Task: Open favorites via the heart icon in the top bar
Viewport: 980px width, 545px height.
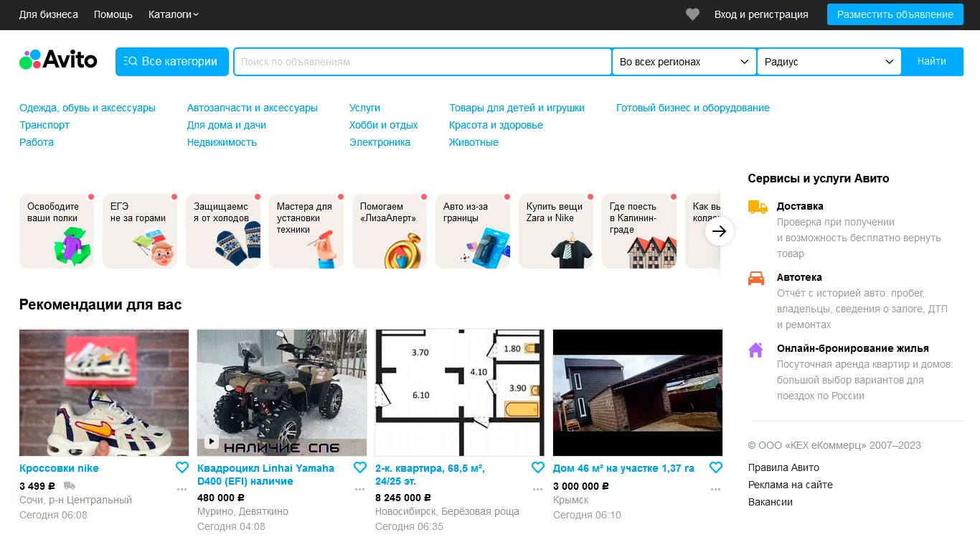Action: coord(692,14)
